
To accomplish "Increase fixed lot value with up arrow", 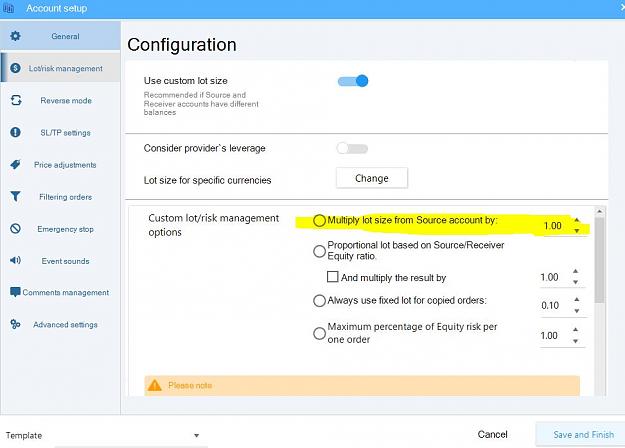I will [x=576, y=299].
